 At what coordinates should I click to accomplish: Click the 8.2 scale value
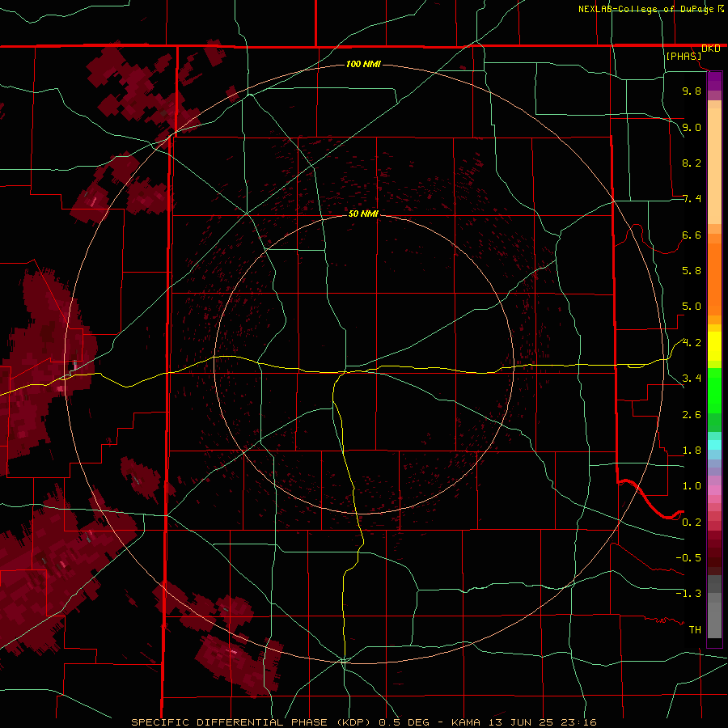tap(692, 163)
